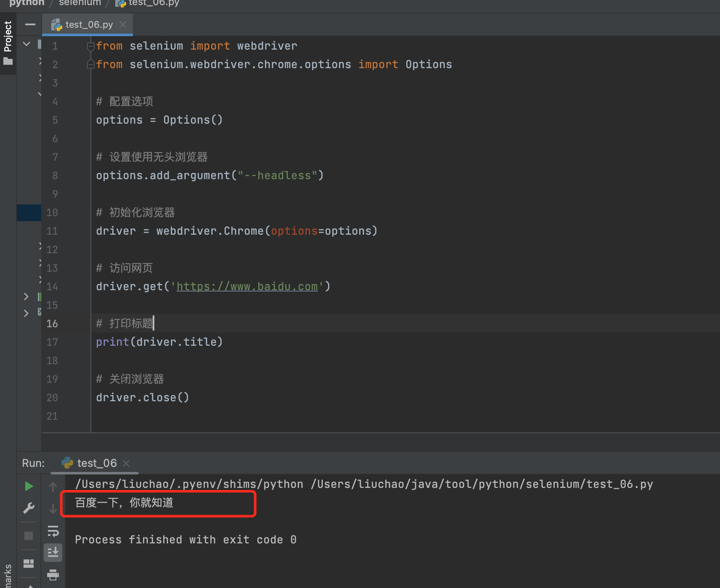Close the test_06 Run tab
720x588 pixels.
pos(126,464)
